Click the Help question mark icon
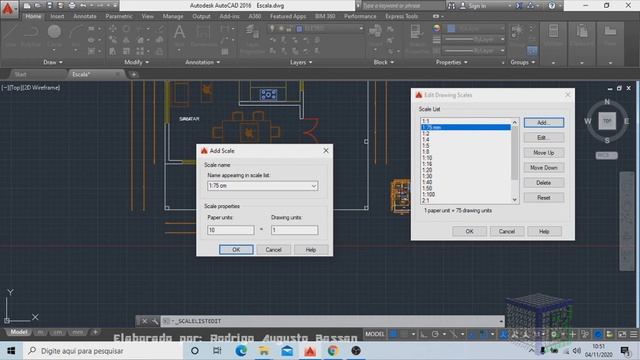This screenshot has height=360, width=640. [552, 6]
